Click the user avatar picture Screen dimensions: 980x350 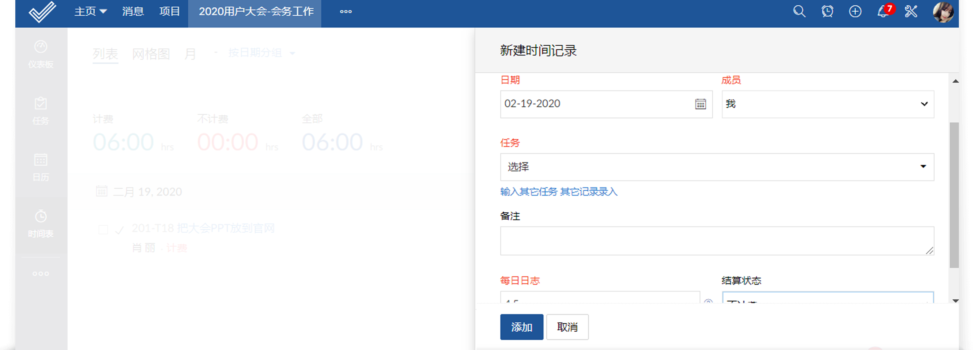tap(943, 12)
